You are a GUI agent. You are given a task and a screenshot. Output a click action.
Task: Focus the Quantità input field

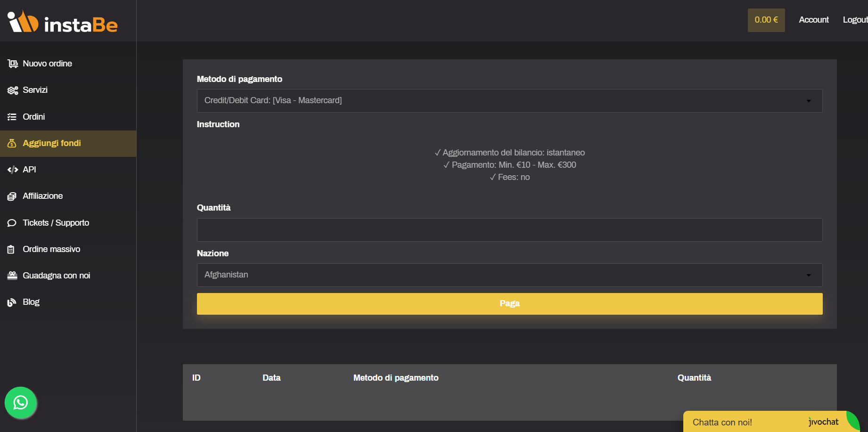click(509, 230)
